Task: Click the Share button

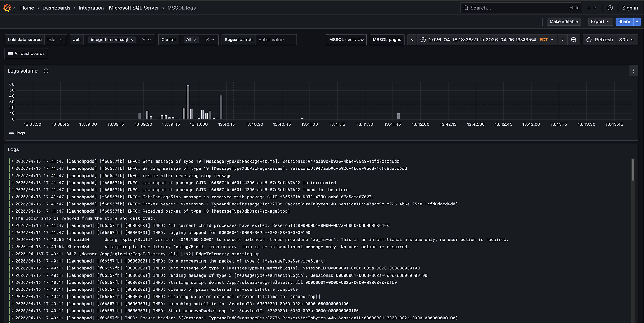Action: point(624,21)
